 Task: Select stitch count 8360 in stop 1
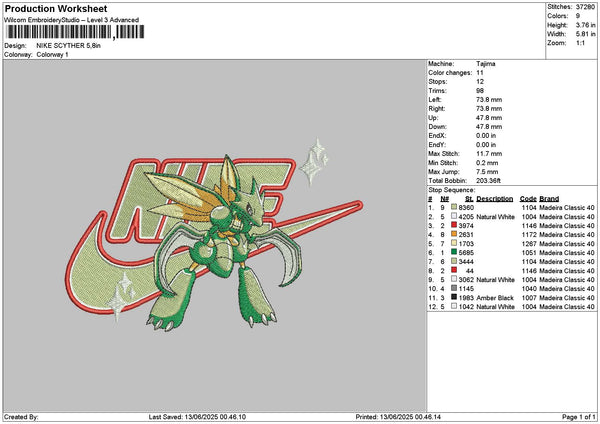[466, 207]
